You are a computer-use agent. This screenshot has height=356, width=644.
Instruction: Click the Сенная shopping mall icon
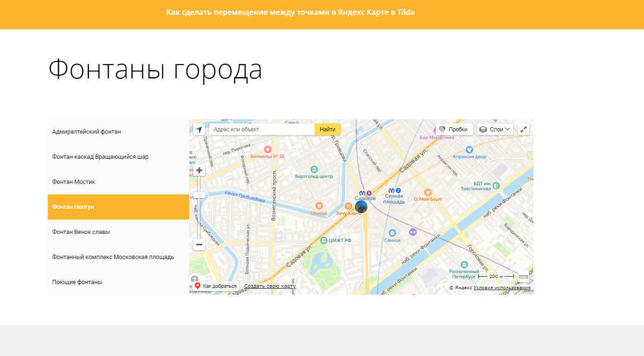393,233
